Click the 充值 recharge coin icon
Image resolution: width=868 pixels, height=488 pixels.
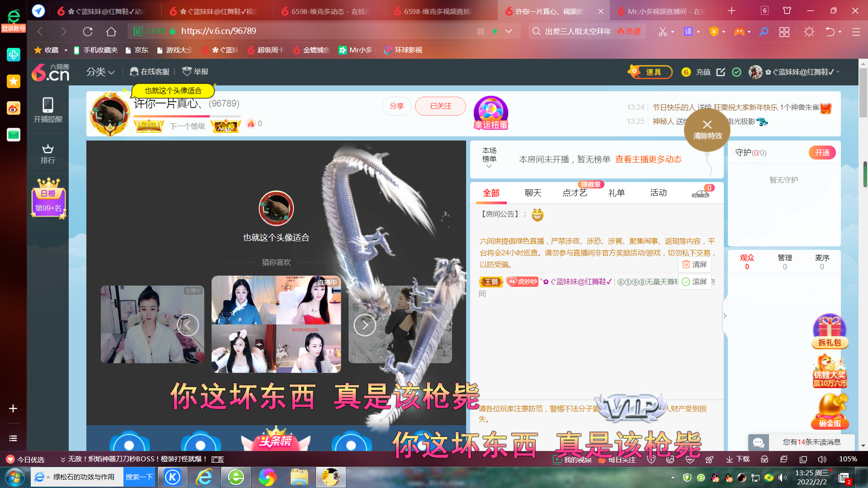[686, 72]
